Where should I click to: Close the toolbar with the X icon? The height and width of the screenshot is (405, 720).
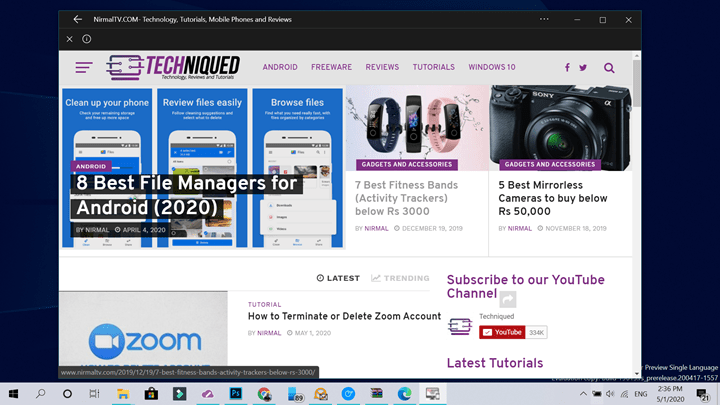pyautogui.click(x=69, y=39)
